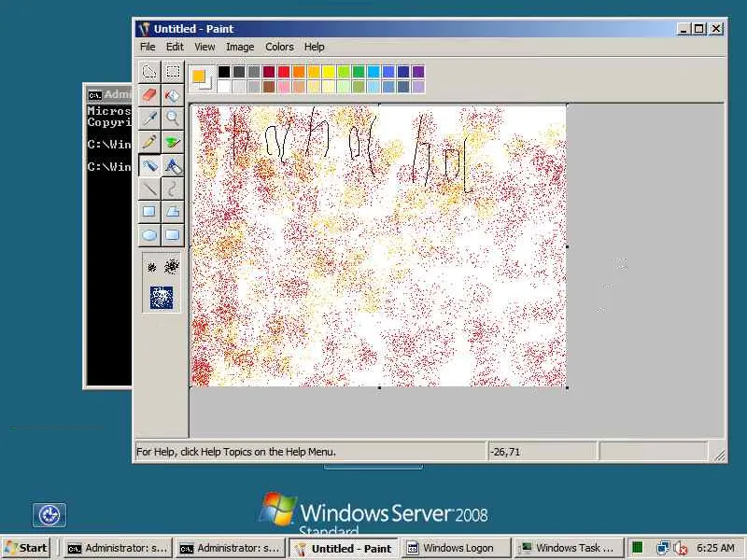The height and width of the screenshot is (560, 747).
Task: Pick the lime green color swatch
Action: click(x=344, y=72)
